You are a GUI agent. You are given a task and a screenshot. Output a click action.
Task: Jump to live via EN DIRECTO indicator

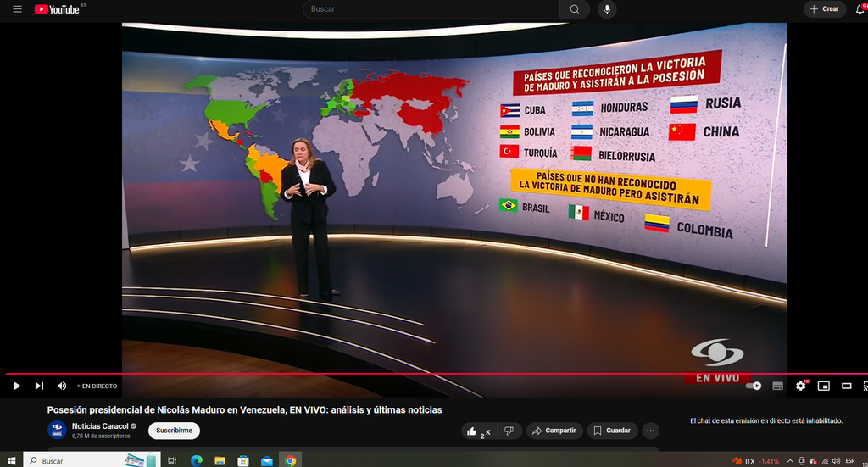click(x=97, y=386)
